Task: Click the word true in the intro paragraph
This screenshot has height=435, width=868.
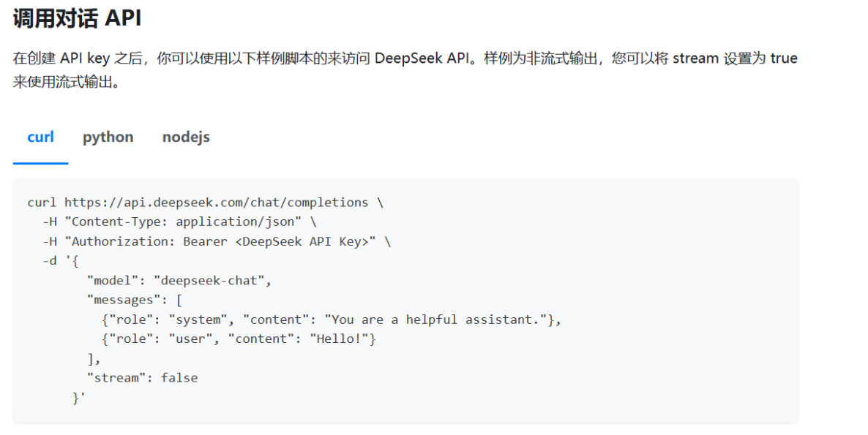Action: click(x=783, y=58)
